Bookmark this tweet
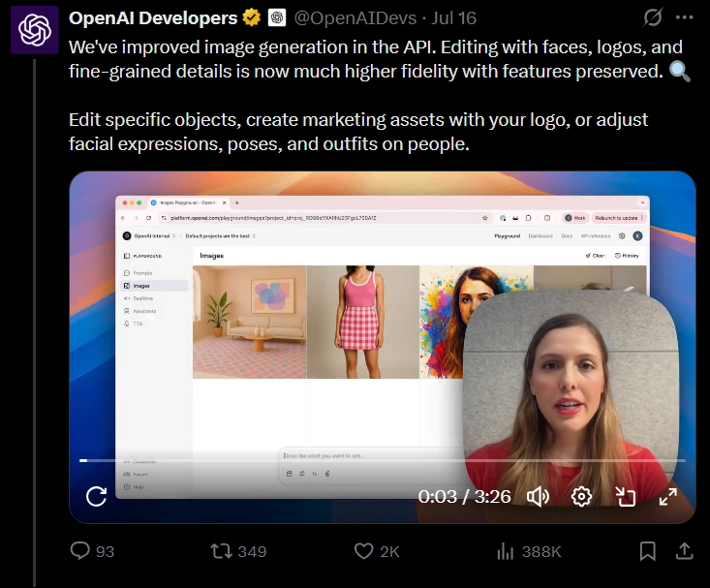 pos(647,551)
